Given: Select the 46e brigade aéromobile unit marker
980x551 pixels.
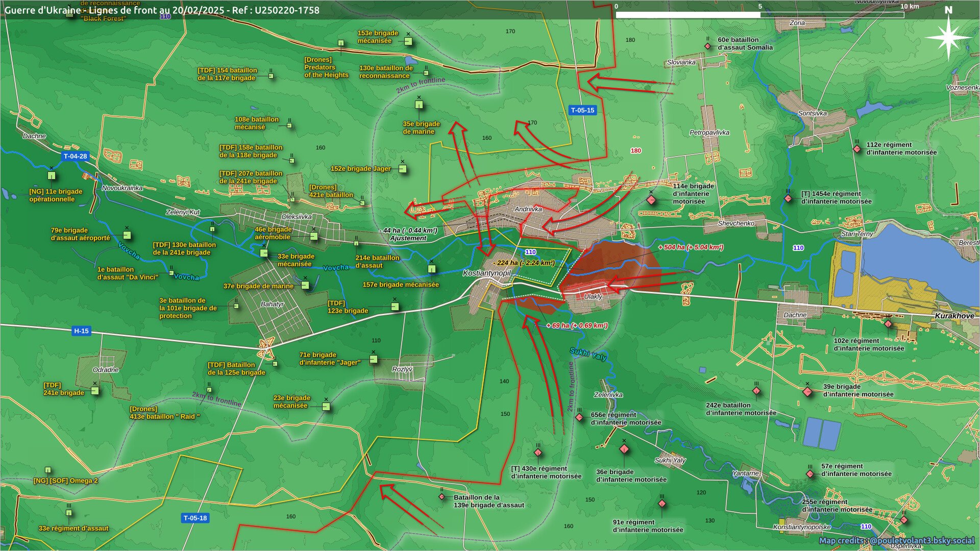Looking at the screenshot, I should tap(314, 236).
